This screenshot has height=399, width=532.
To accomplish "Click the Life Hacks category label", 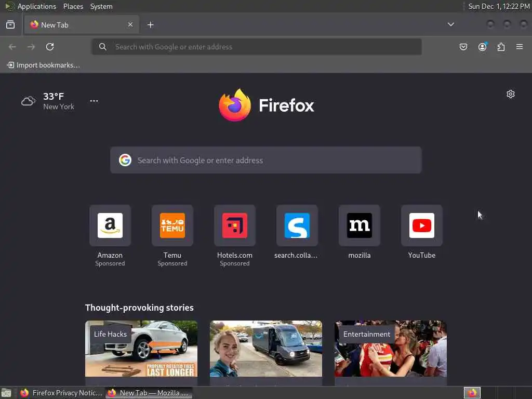I will point(110,334).
